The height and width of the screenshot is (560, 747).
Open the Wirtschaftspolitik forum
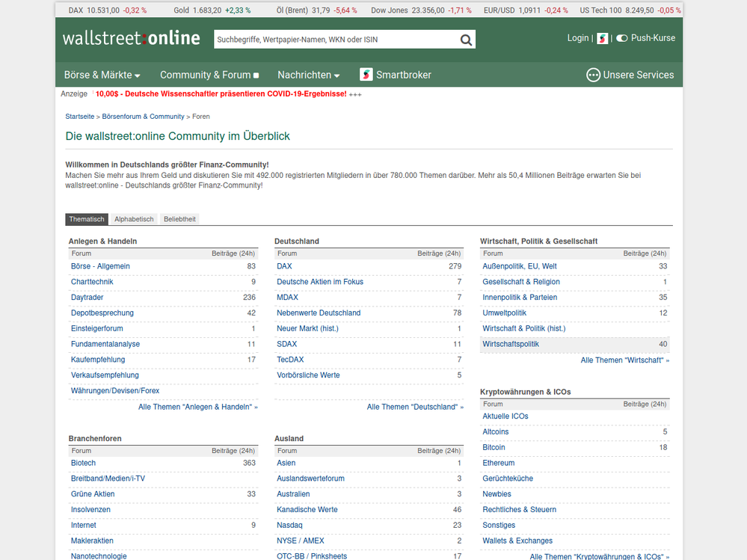pyautogui.click(x=511, y=345)
